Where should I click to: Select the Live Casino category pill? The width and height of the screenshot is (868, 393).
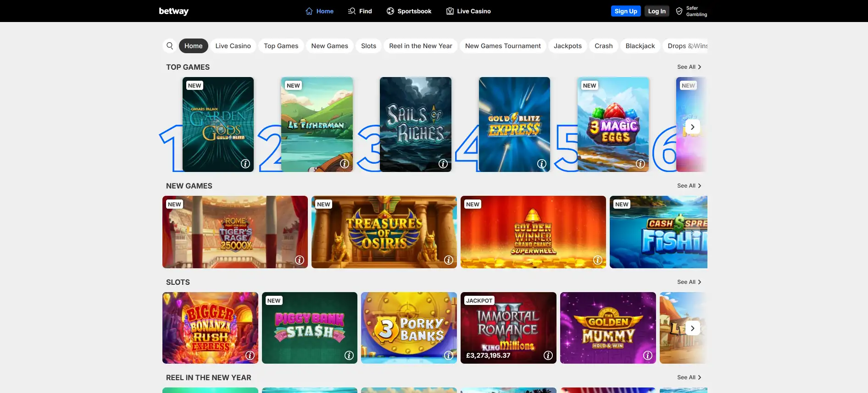pyautogui.click(x=233, y=46)
